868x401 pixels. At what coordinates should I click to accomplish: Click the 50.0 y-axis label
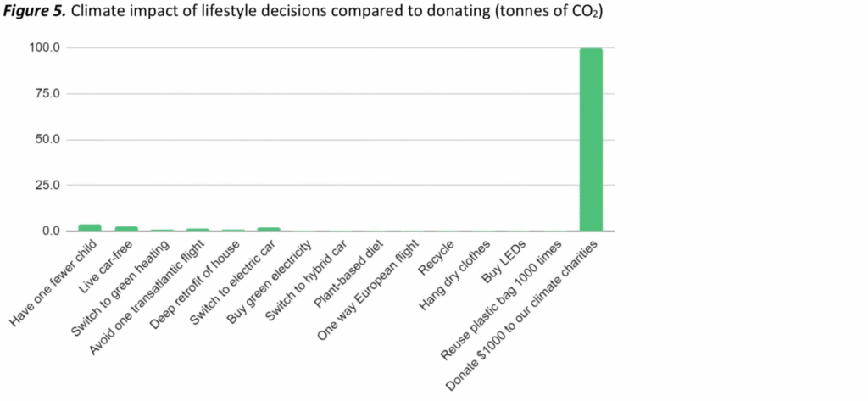click(47, 140)
